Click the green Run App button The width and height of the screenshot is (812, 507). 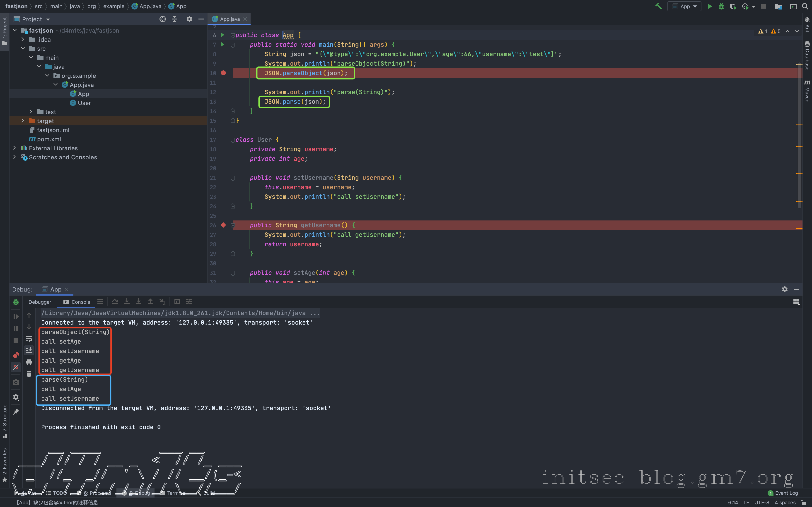click(710, 6)
